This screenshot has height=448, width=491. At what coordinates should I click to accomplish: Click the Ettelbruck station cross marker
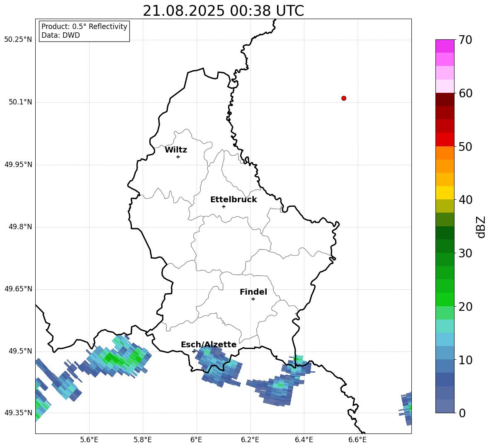click(x=224, y=206)
